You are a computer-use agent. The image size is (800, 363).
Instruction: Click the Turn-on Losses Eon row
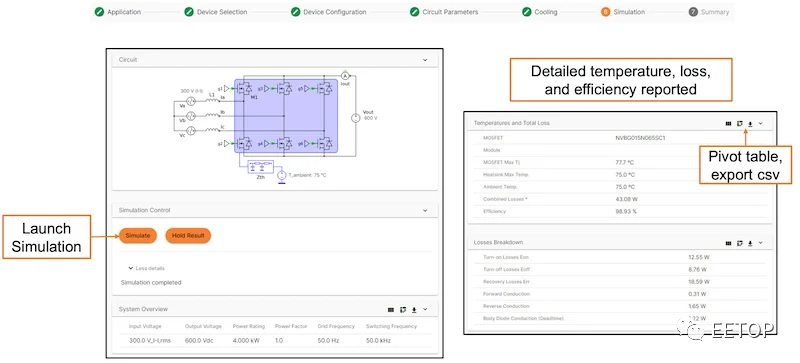tap(619, 257)
